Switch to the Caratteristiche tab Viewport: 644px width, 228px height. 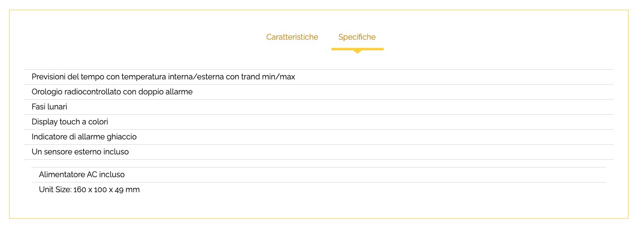292,37
